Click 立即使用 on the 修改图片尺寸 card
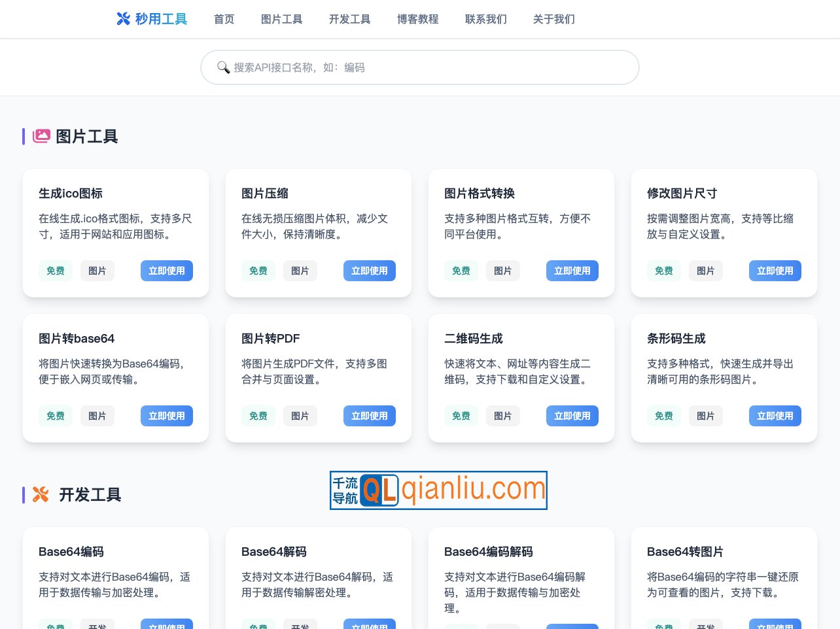Image resolution: width=840 pixels, height=629 pixels. [775, 270]
